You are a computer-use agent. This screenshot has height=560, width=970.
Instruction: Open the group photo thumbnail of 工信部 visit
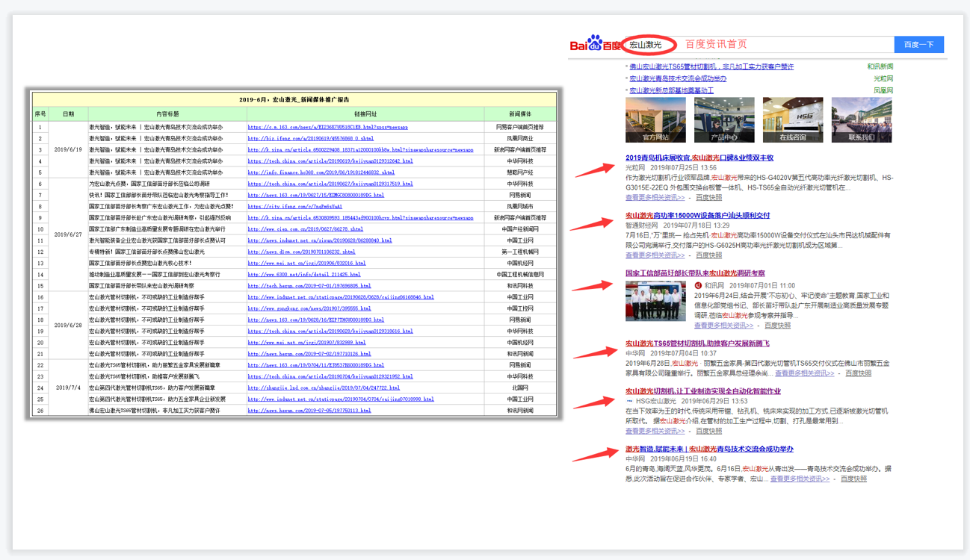coord(655,300)
